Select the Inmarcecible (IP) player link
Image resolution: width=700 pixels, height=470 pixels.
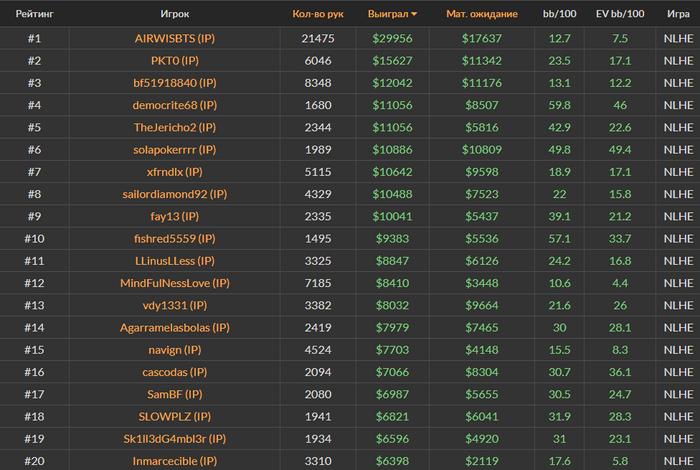tap(175, 461)
